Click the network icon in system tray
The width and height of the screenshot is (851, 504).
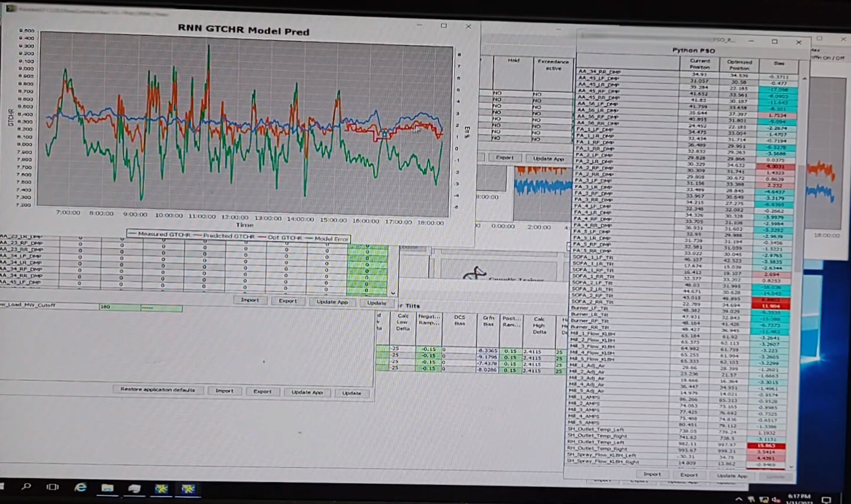coord(763,499)
